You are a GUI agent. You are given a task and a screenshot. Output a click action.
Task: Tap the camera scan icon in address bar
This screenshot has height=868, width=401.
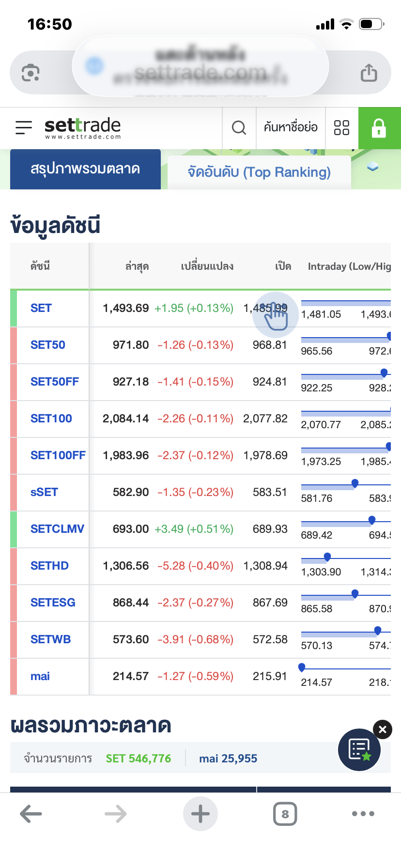(x=31, y=73)
